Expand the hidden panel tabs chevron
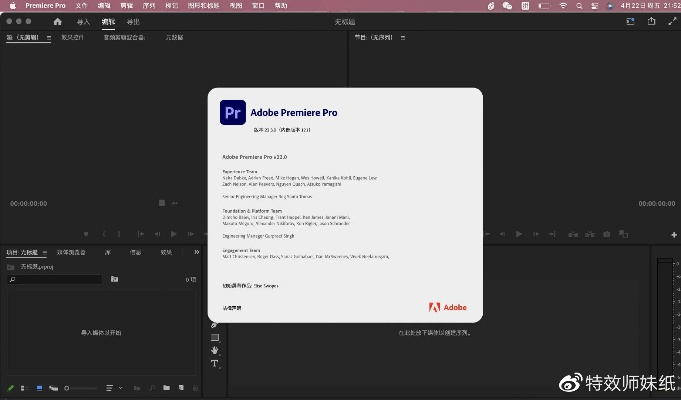681x400 pixels. click(196, 252)
